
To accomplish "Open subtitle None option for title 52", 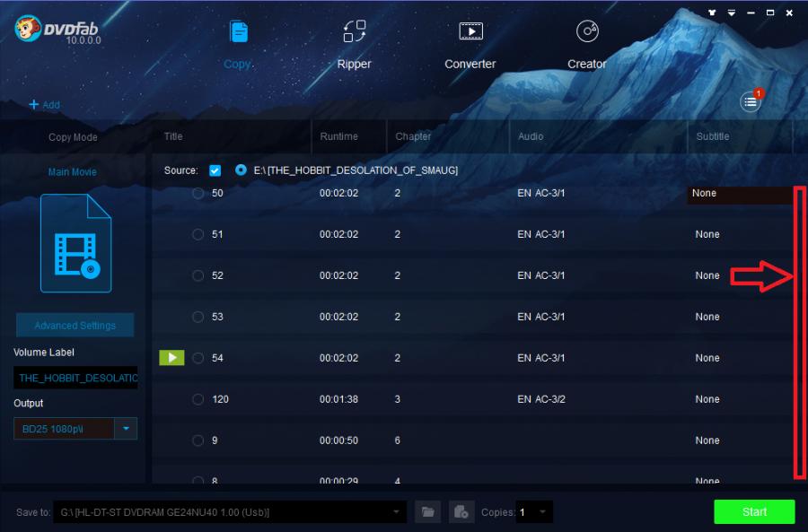I will click(x=707, y=275).
